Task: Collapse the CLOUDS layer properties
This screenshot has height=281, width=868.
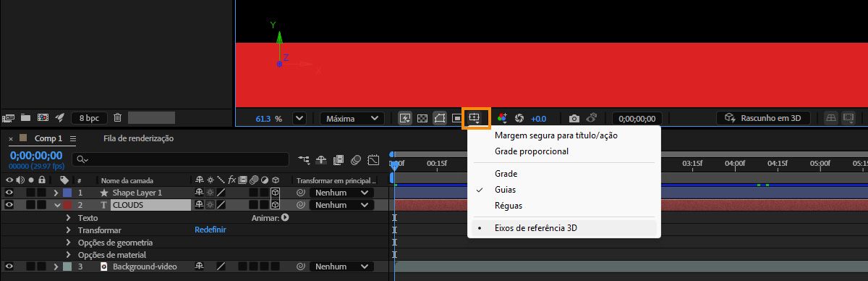Action: 56,205
